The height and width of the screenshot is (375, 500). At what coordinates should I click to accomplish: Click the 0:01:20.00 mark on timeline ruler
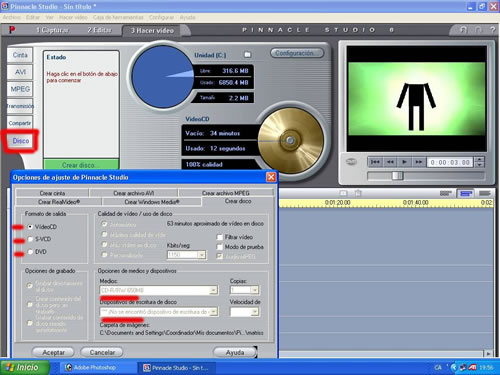point(337,202)
